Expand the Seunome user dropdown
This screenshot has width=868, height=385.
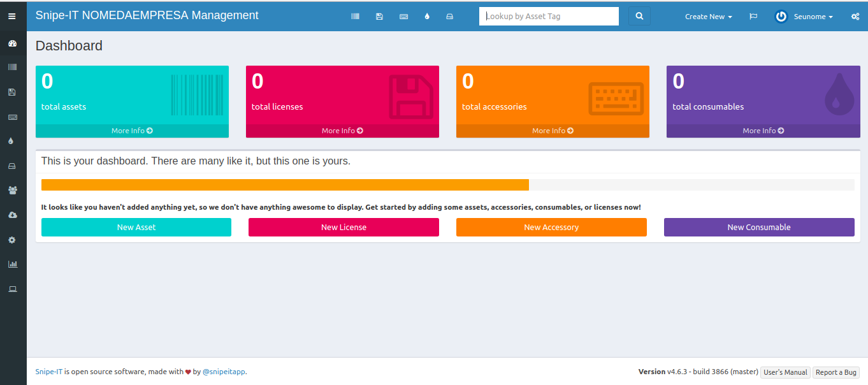click(813, 17)
